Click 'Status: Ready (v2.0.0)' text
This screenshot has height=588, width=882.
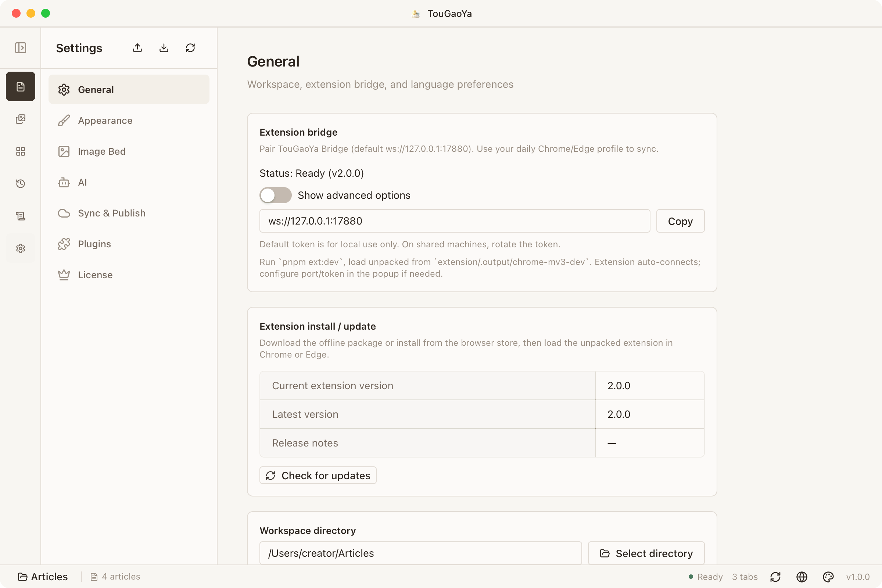coord(312,173)
